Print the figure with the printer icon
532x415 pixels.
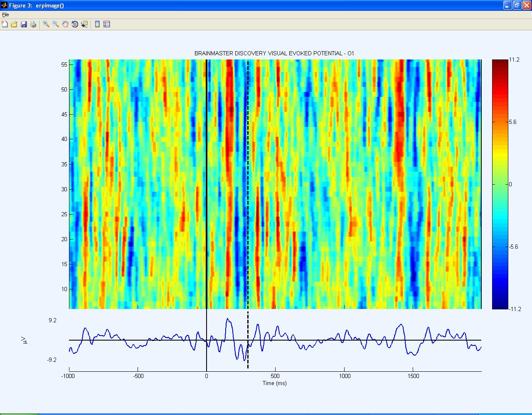(33, 25)
